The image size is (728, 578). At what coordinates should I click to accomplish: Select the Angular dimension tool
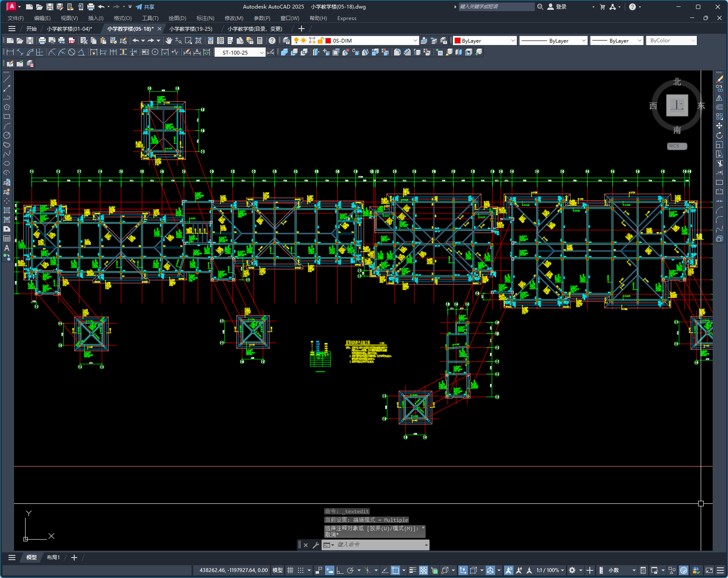coord(81,52)
